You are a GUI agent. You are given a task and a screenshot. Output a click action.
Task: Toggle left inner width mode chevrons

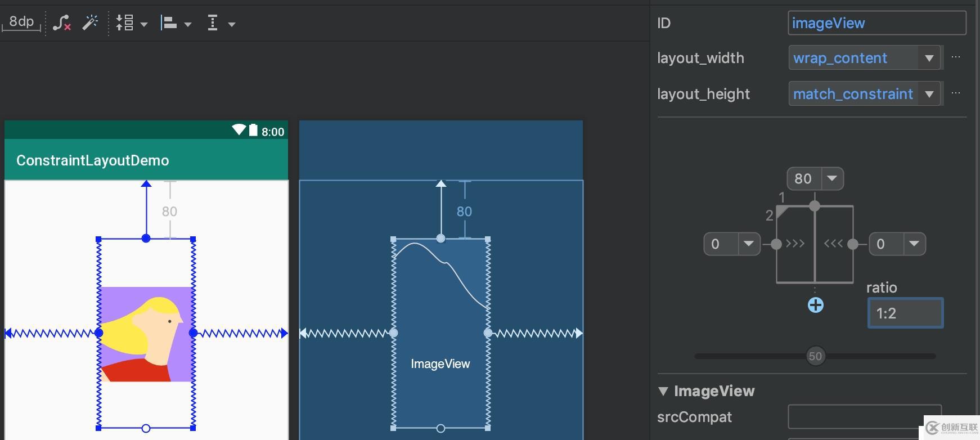[x=795, y=244]
